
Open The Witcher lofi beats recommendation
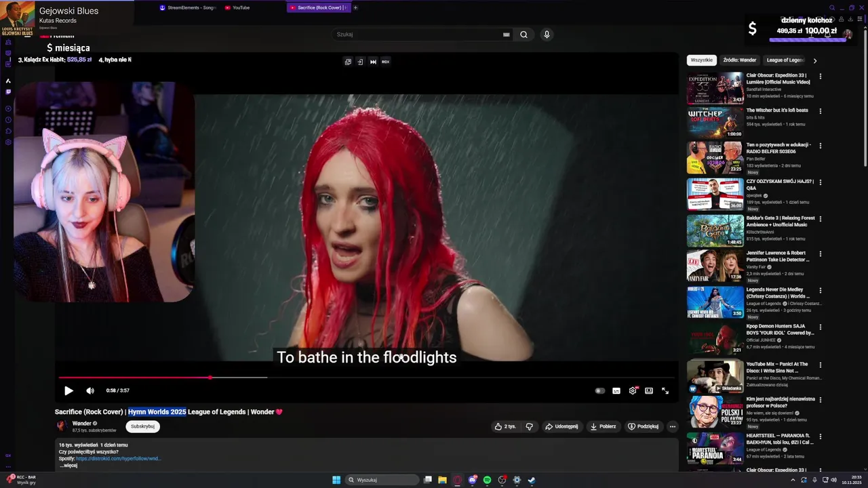click(x=715, y=123)
